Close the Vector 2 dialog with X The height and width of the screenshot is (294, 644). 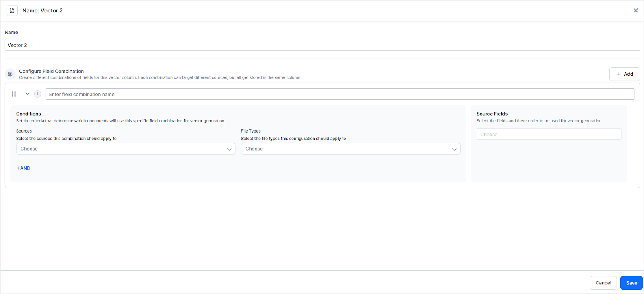pyautogui.click(x=636, y=10)
